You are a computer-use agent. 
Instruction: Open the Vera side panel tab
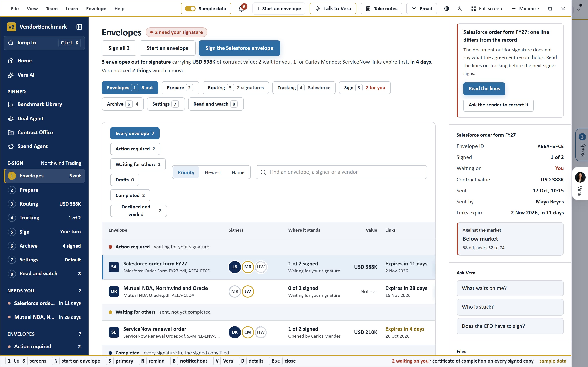[x=580, y=183]
